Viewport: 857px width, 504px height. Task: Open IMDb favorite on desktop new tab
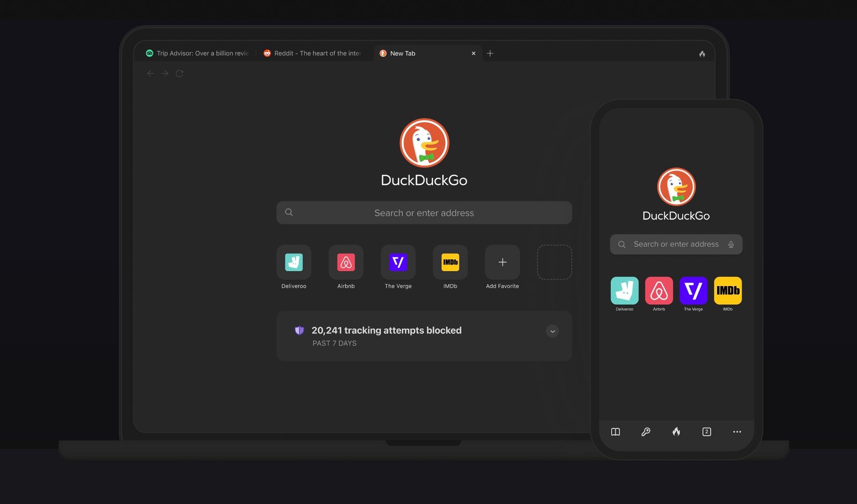point(450,262)
